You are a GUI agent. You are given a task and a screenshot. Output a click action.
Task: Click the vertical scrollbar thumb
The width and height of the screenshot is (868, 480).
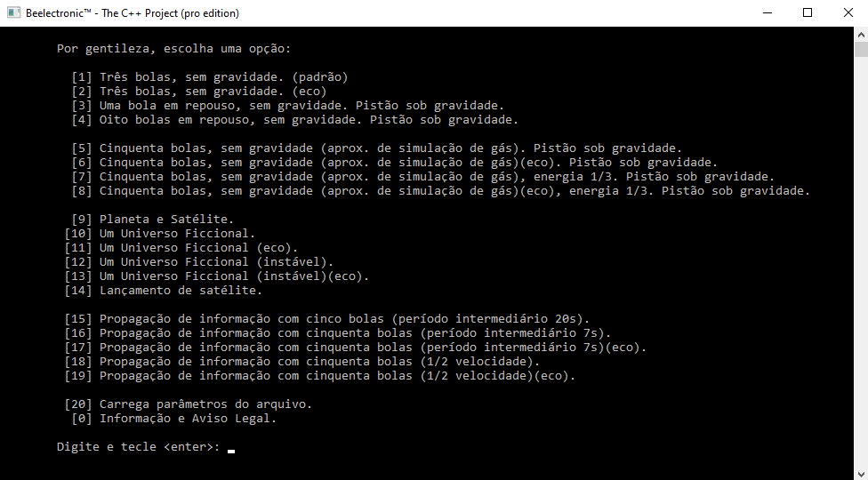coord(861,50)
